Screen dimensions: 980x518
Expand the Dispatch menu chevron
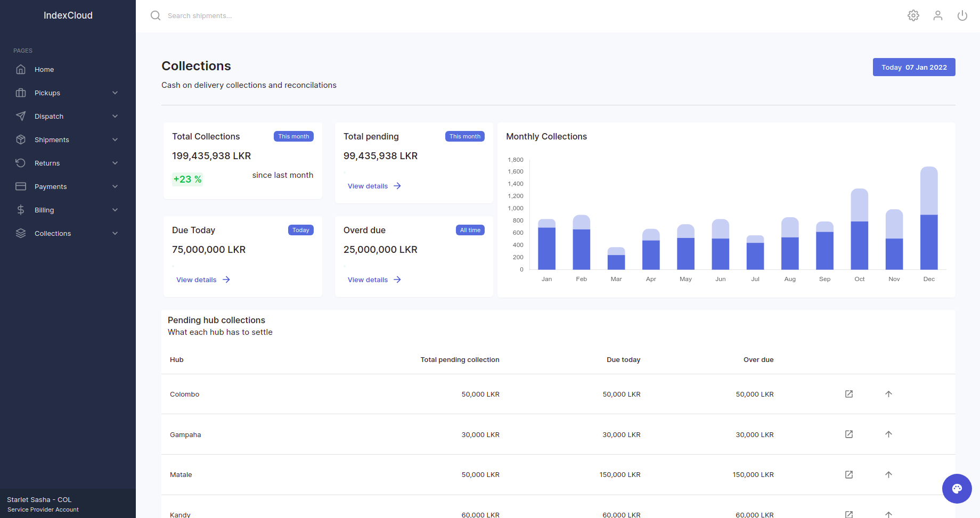point(115,116)
